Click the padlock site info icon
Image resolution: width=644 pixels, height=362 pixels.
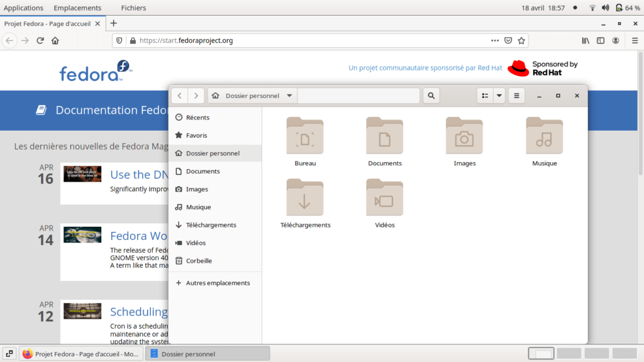132,41
